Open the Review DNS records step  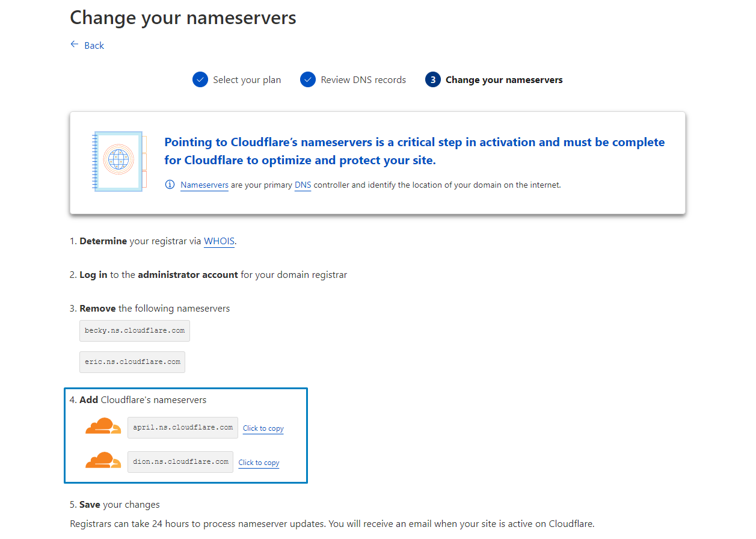coord(363,80)
